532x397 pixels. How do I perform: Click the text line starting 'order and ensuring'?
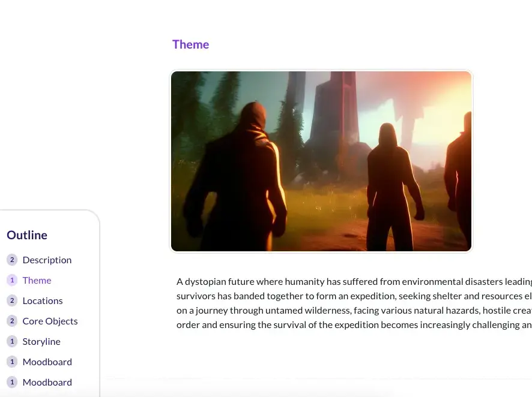[x=354, y=325]
